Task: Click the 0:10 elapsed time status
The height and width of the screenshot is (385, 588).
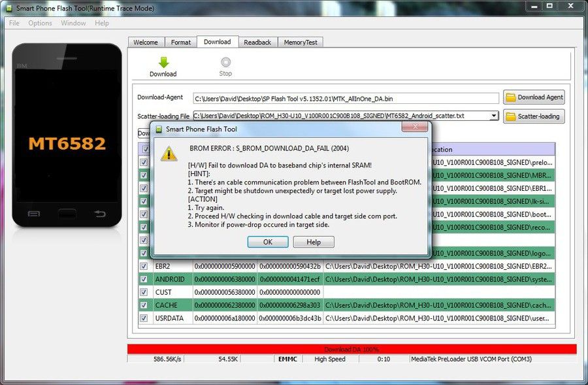Action: pyautogui.click(x=384, y=359)
